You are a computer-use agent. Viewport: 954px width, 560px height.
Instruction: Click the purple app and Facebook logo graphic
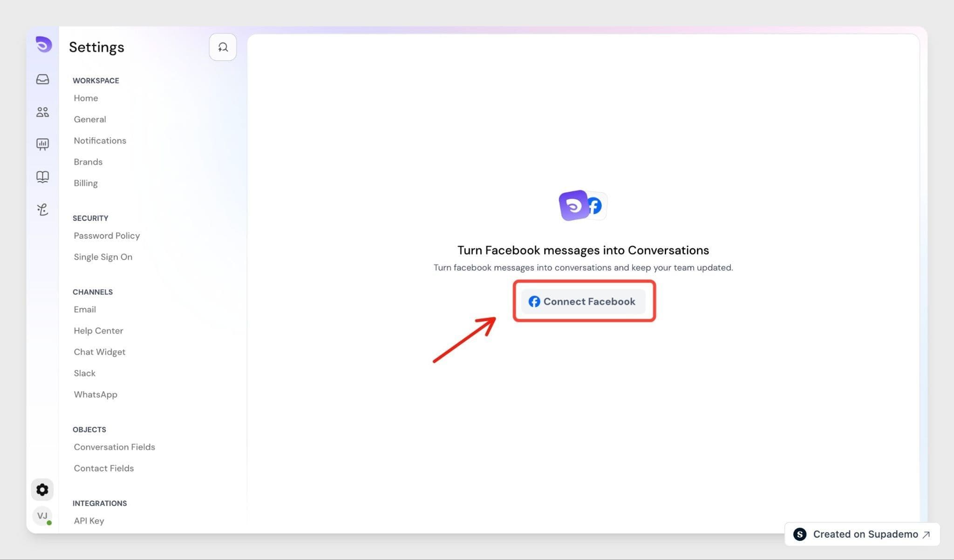pyautogui.click(x=583, y=205)
